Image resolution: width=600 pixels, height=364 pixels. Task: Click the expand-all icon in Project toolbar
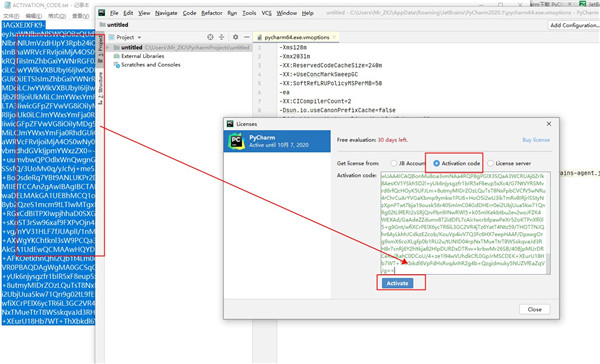coord(222,37)
